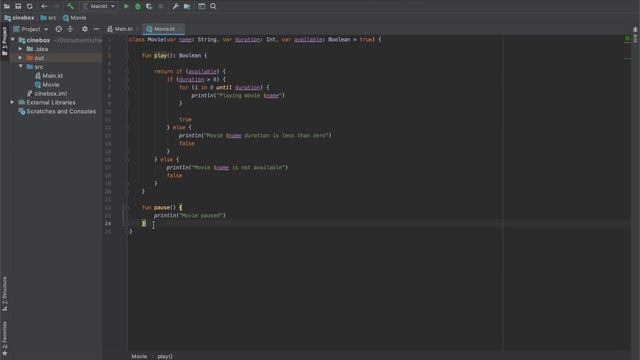Close the Movie.kt tab
This screenshot has height=360, width=640.
[180, 29]
